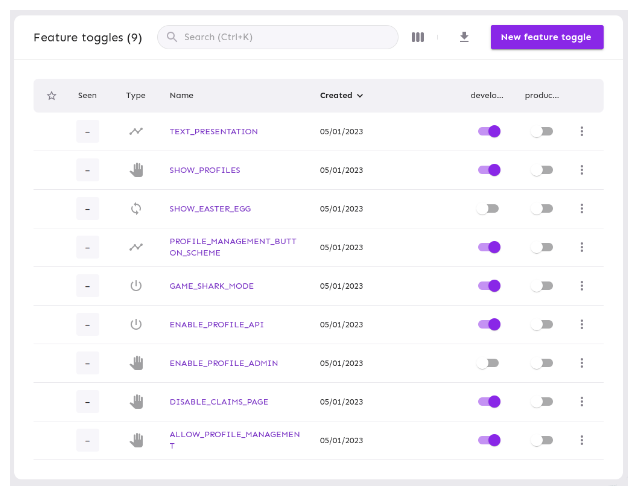Sort by the Seen column header

click(87, 95)
